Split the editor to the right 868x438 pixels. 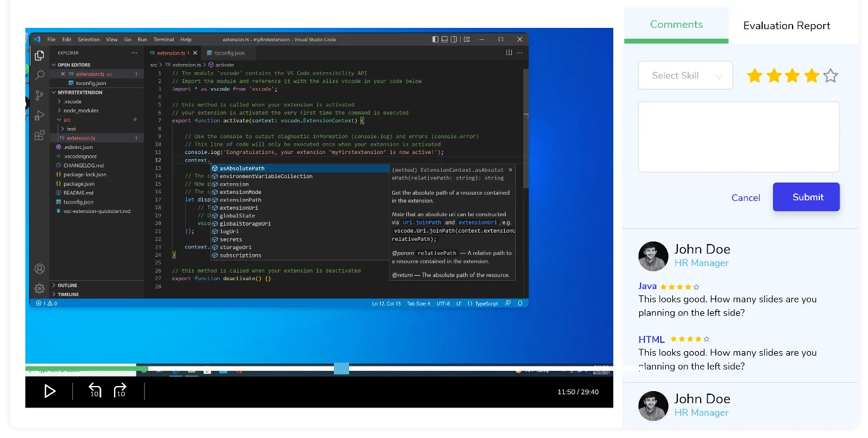pyautogui.click(x=509, y=53)
